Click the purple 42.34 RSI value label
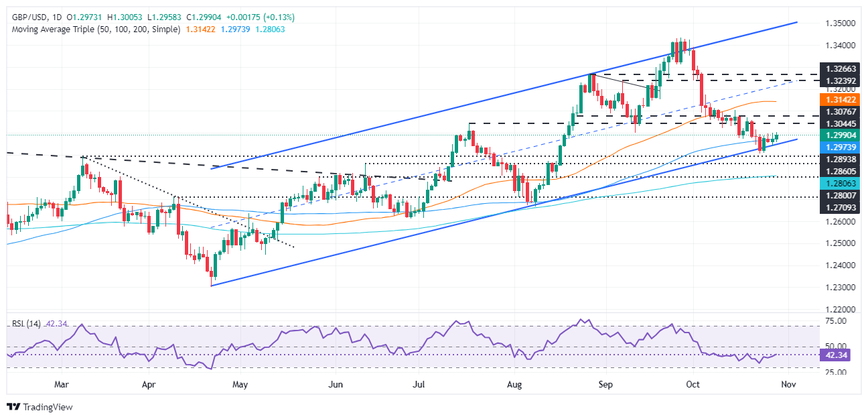The height and width of the screenshot is (419, 868). point(833,355)
